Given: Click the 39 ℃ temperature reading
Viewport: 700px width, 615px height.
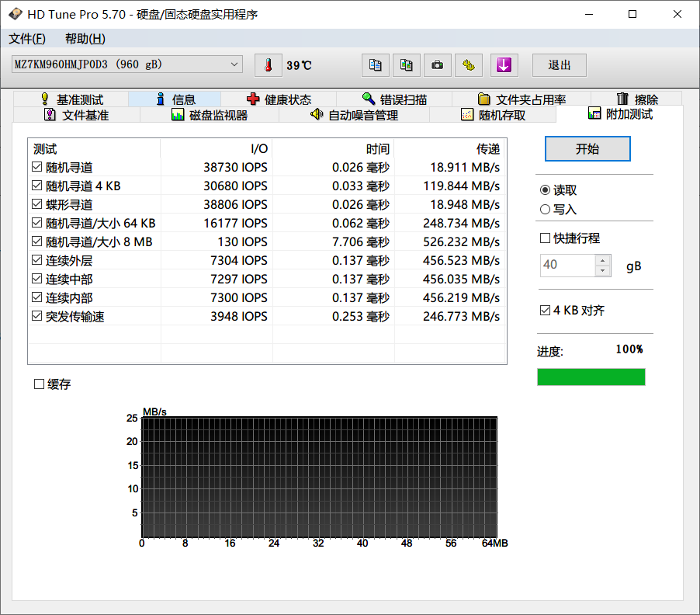Looking at the screenshot, I should point(299,66).
